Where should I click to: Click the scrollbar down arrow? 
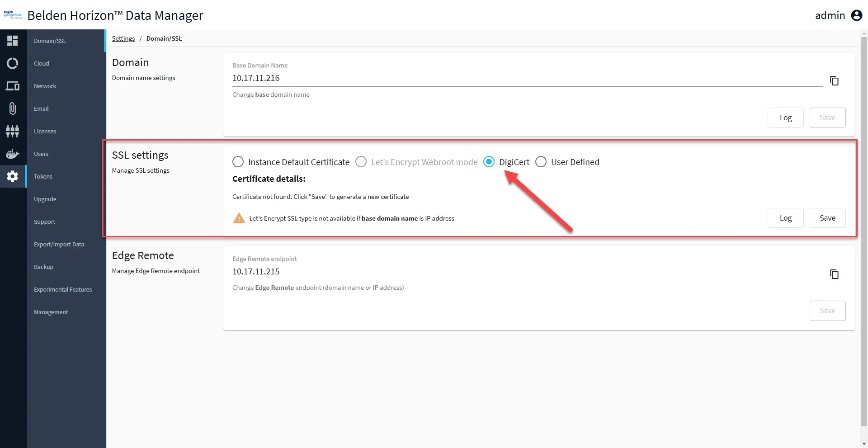(x=864, y=444)
